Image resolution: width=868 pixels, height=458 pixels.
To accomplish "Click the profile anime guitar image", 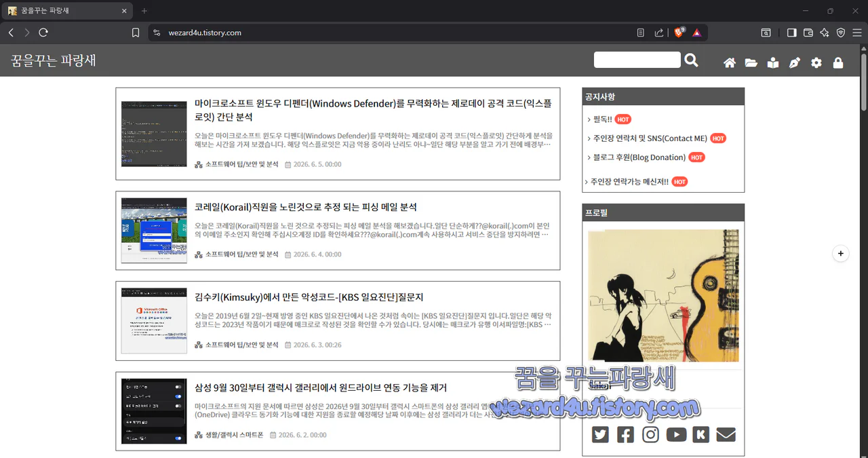I will pyautogui.click(x=663, y=295).
